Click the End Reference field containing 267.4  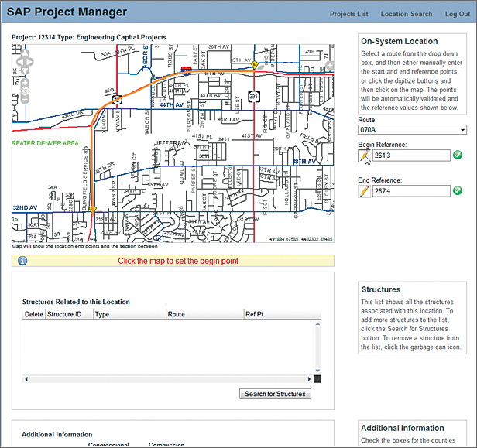pyautogui.click(x=411, y=191)
